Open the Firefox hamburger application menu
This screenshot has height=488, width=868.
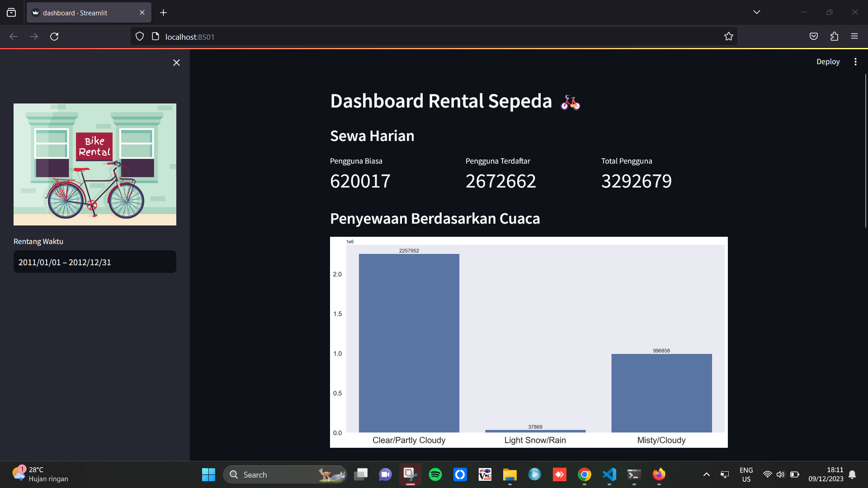[x=854, y=37]
